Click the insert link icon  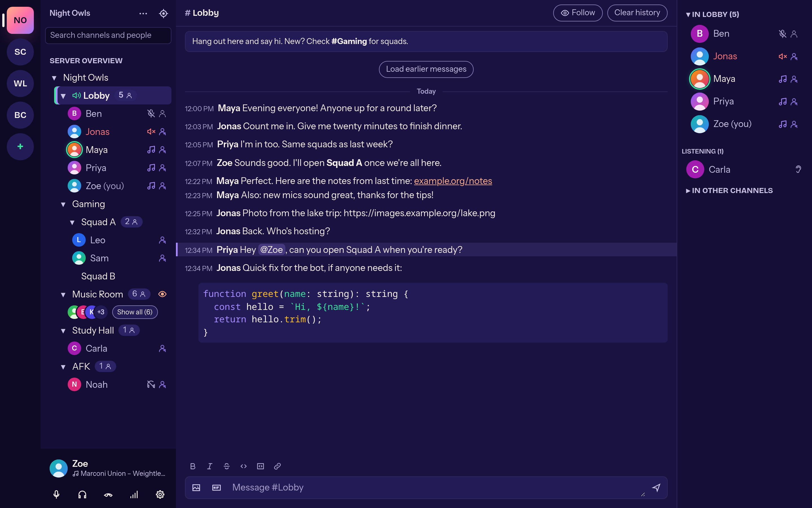click(x=277, y=466)
